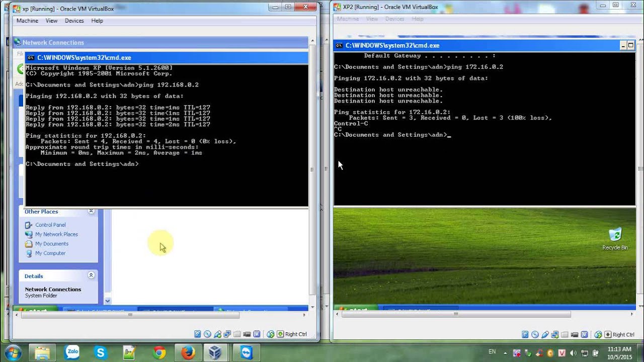This screenshot has height=362, width=644.
Task: Click xp cmd.exe title bar
Action: point(167,57)
